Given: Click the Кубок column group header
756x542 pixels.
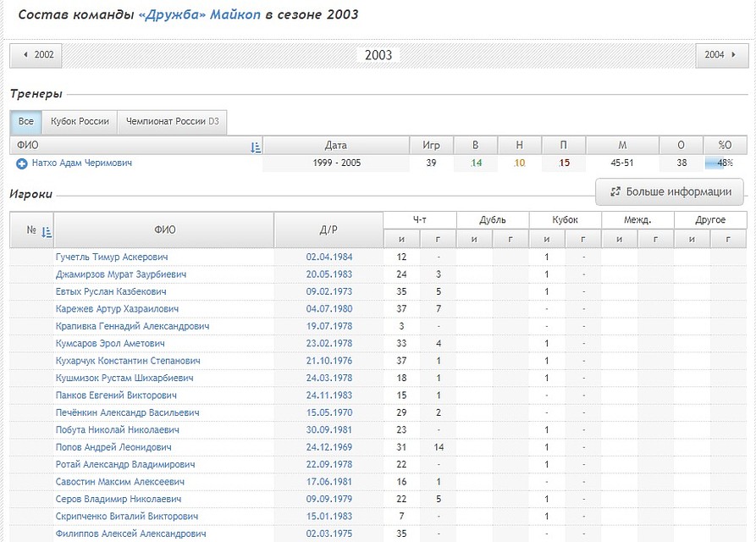Looking at the screenshot, I should pyautogui.click(x=565, y=220).
